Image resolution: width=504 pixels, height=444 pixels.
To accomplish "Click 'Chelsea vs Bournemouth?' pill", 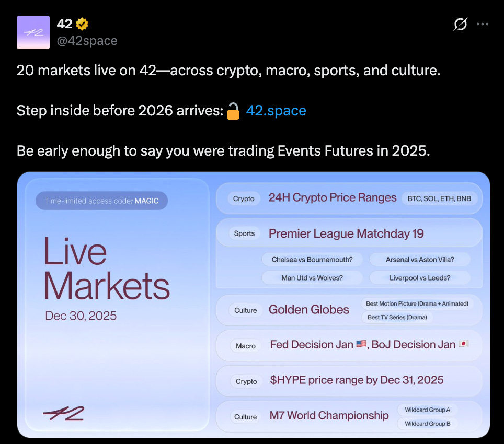I will tap(312, 260).
